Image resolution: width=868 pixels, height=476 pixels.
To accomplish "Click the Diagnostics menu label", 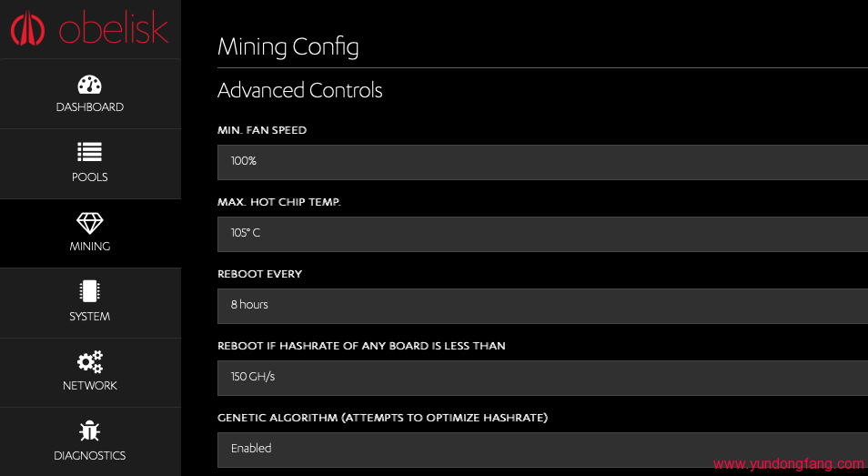I will 90,456.
